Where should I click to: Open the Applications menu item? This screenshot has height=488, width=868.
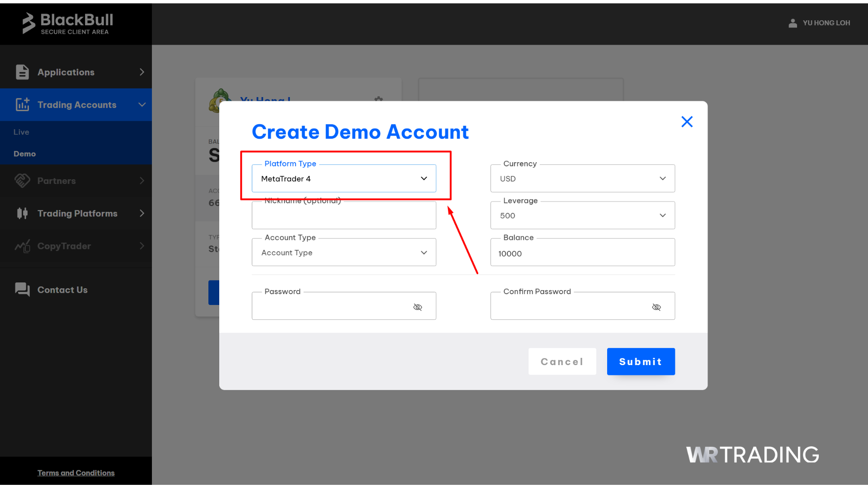click(x=76, y=72)
